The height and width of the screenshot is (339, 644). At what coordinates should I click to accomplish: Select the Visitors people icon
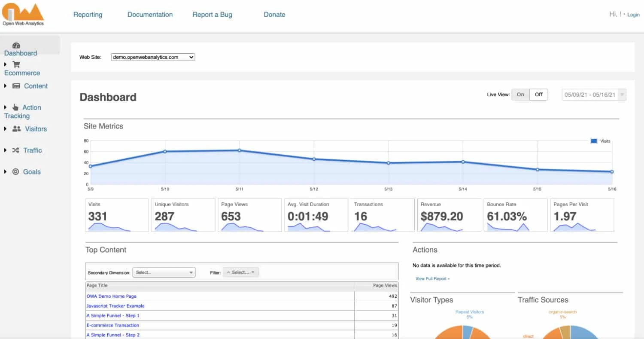pyautogui.click(x=16, y=128)
